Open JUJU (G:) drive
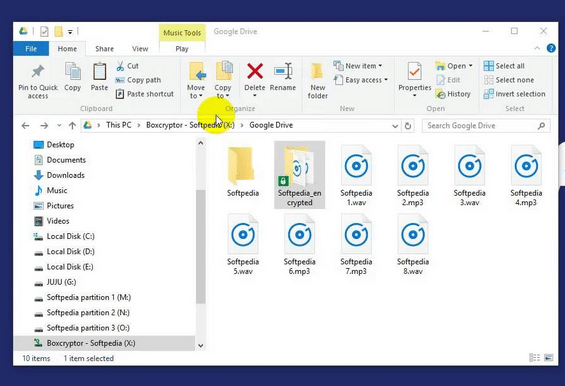This screenshot has width=565, height=386. click(55, 282)
